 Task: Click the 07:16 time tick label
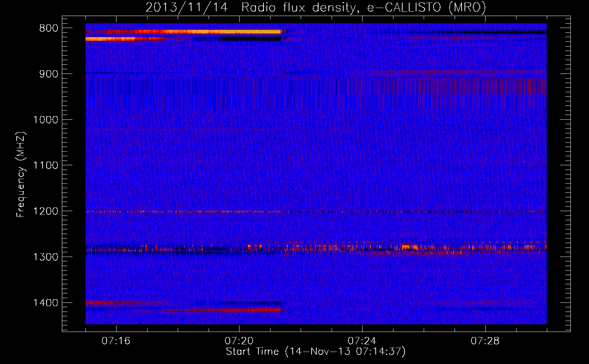coord(116,341)
